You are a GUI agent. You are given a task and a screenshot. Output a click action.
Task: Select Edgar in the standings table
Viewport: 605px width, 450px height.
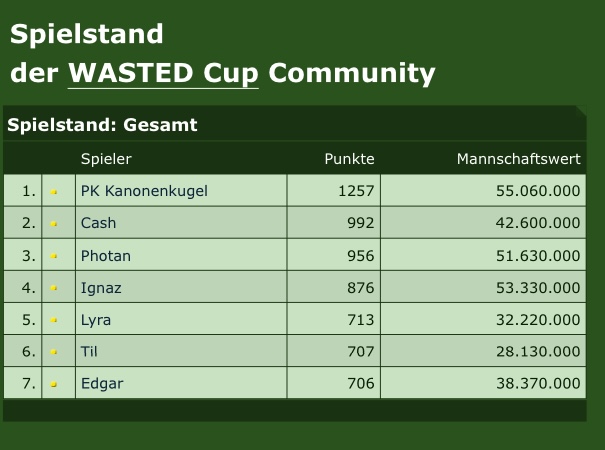point(102,384)
